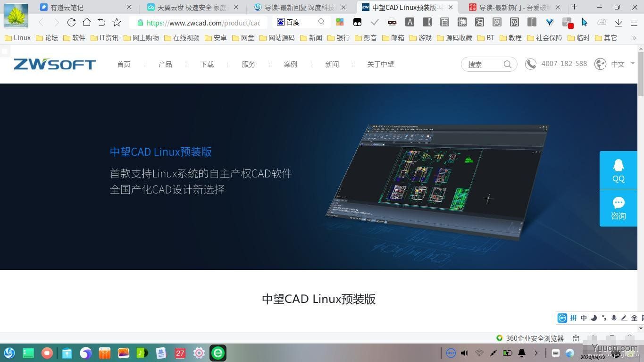The width and height of the screenshot is (644, 362).
Task: Open QQ contact floating button
Action: tap(619, 170)
